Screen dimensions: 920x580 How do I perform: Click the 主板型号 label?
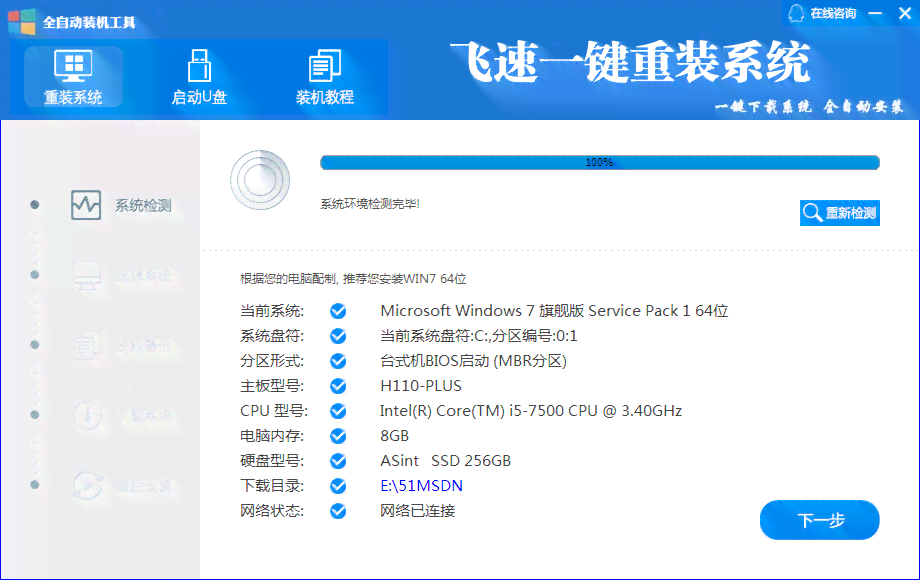272,386
